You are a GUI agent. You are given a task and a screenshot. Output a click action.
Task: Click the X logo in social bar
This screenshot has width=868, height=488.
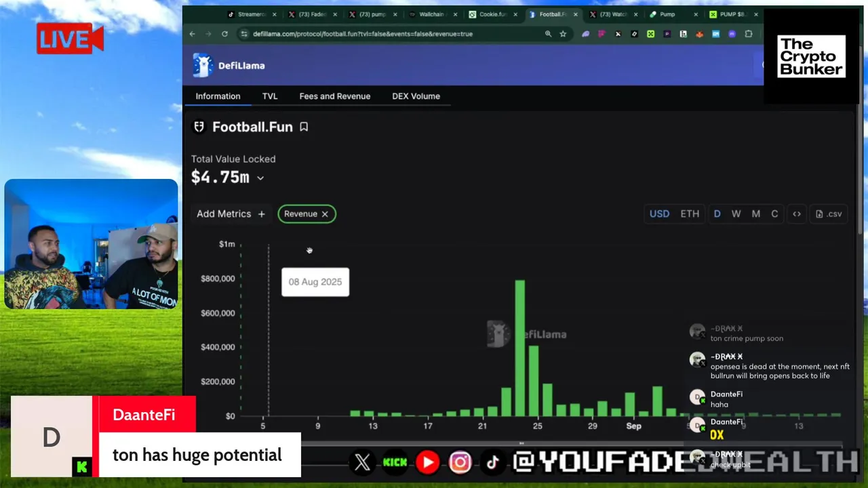(x=362, y=462)
